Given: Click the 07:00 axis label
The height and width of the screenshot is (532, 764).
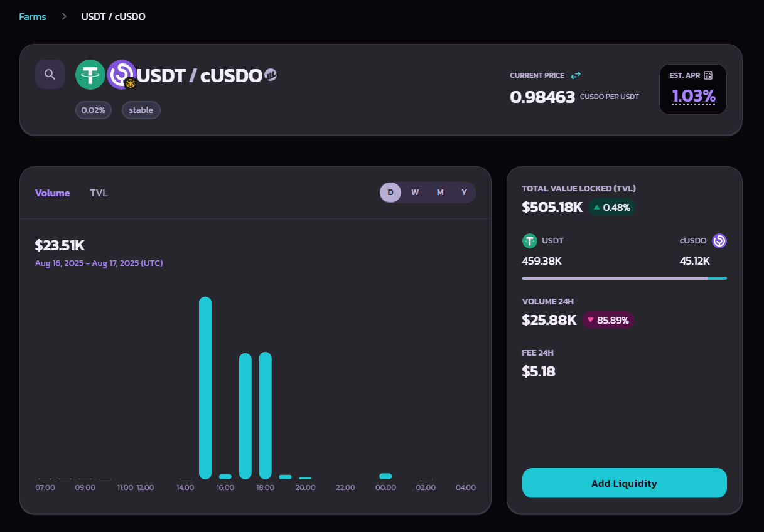Looking at the screenshot, I should tap(45, 487).
